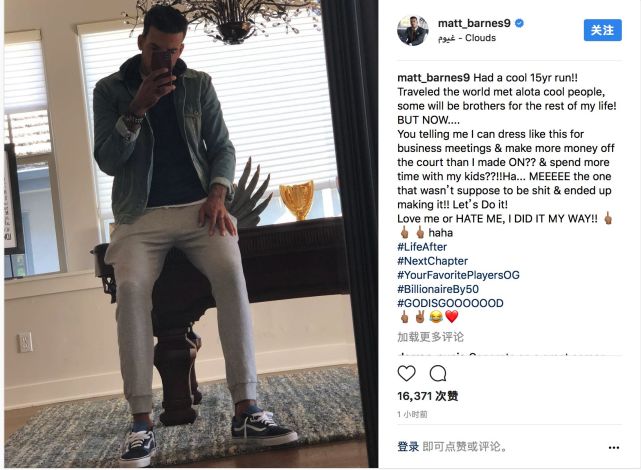Click the 登录 login link
This screenshot has width=641, height=470.
click(x=408, y=447)
